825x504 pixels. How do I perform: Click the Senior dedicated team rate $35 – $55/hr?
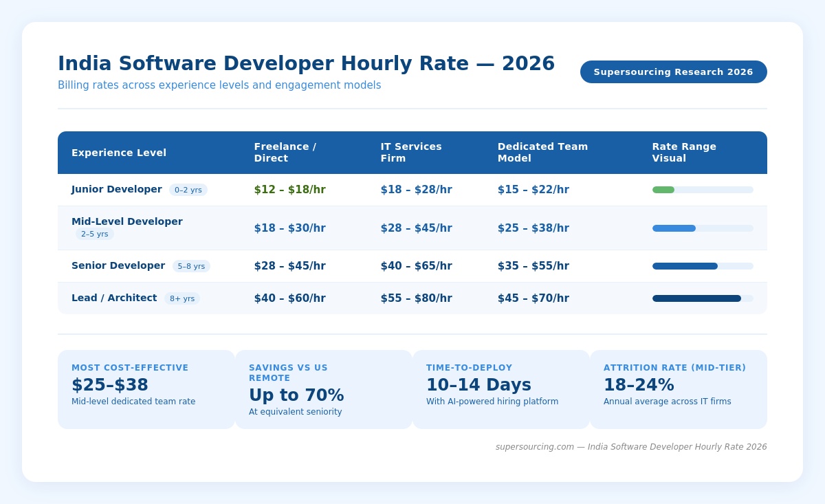[x=533, y=266]
